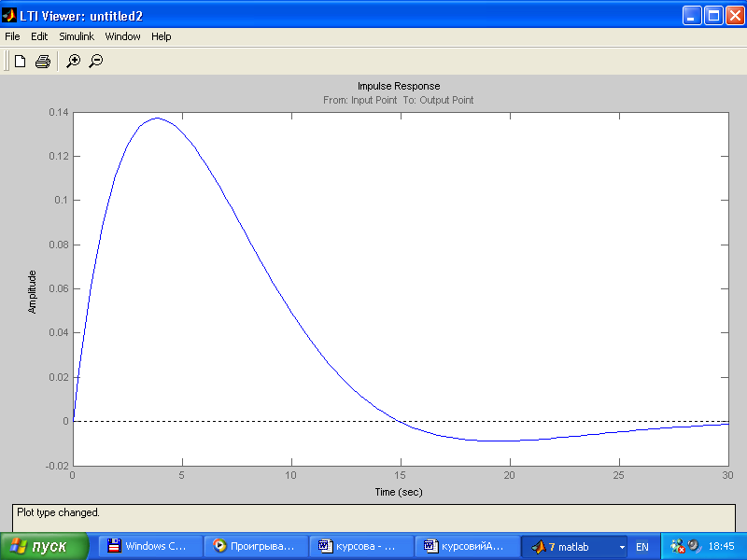Click the Time (sec) axis label

coord(399,492)
